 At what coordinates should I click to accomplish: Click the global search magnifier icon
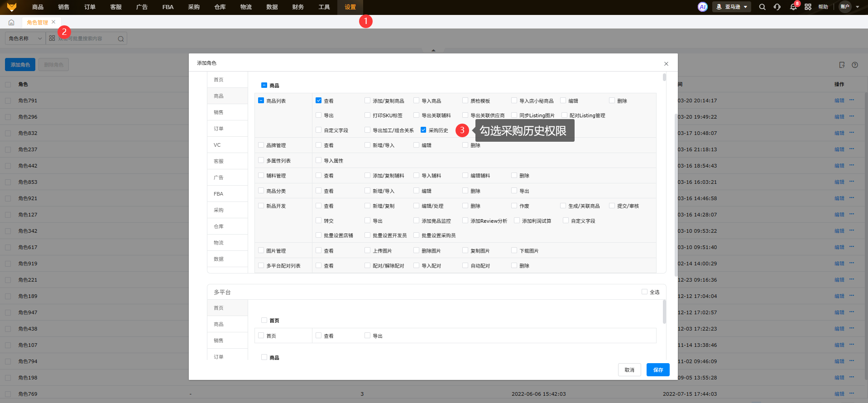coord(762,7)
